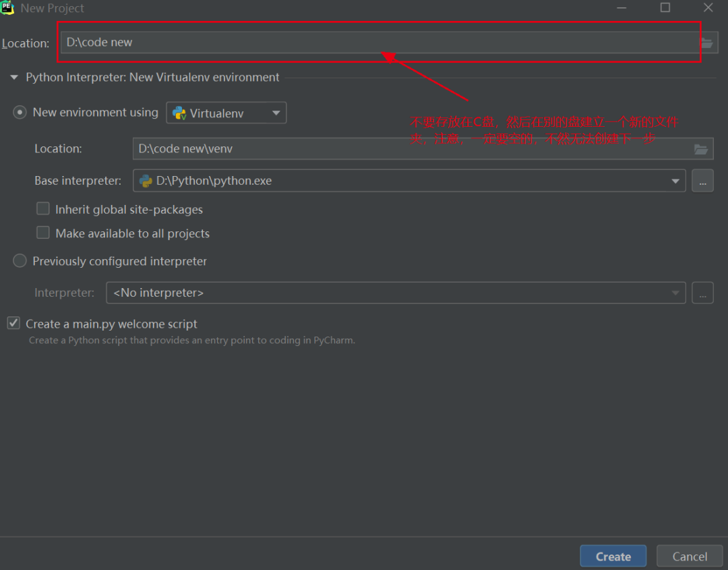Click ellipsis button beside Interpreter dropdown
This screenshot has height=570, width=728.
click(x=702, y=293)
